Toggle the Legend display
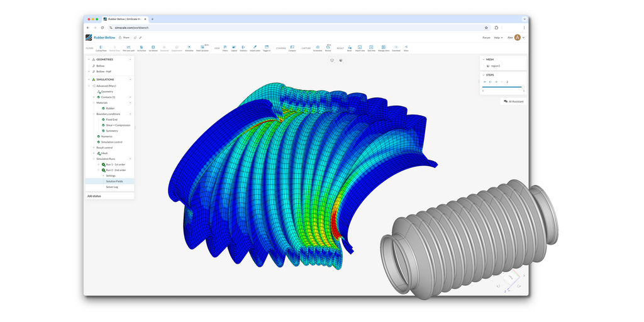The width and height of the screenshot is (644, 322). click(234, 48)
